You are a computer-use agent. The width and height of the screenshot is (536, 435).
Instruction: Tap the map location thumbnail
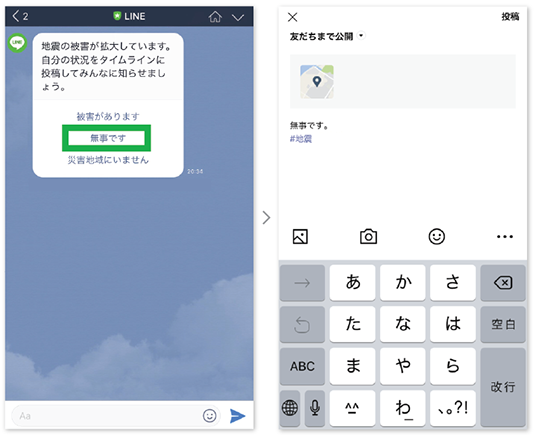click(x=317, y=82)
